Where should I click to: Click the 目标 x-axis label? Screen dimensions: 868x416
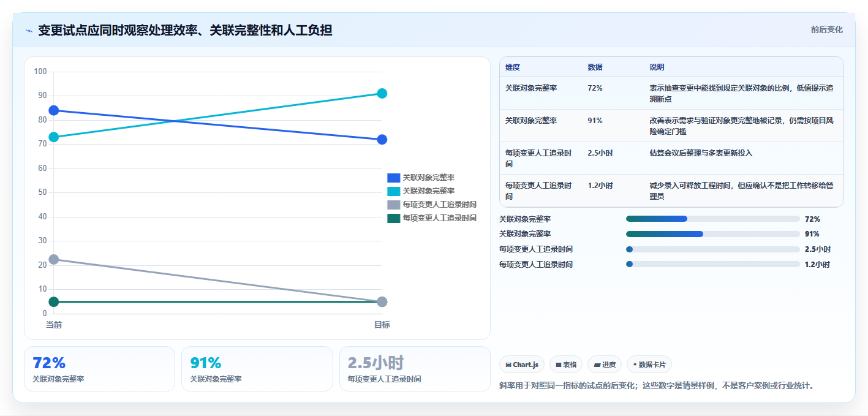(382, 325)
